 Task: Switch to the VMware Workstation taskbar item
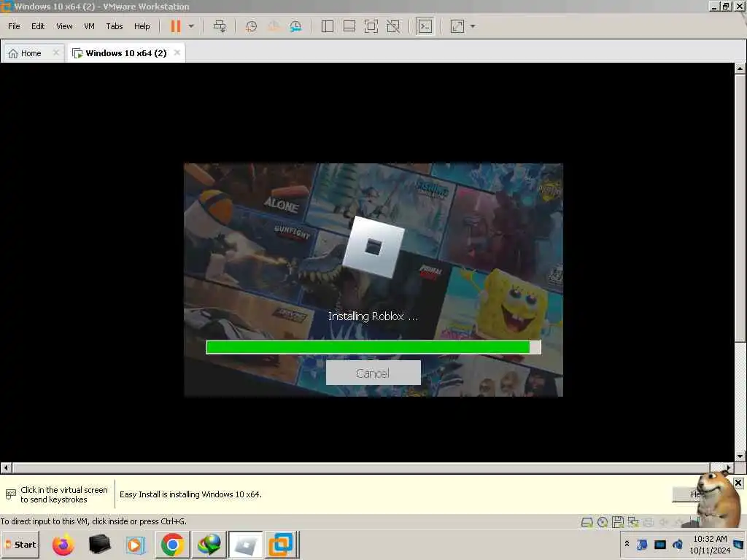[281, 545]
